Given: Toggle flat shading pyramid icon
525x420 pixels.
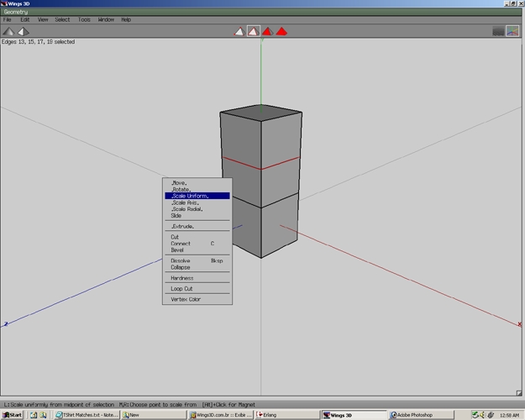Looking at the screenshot, I should [x=8, y=31].
